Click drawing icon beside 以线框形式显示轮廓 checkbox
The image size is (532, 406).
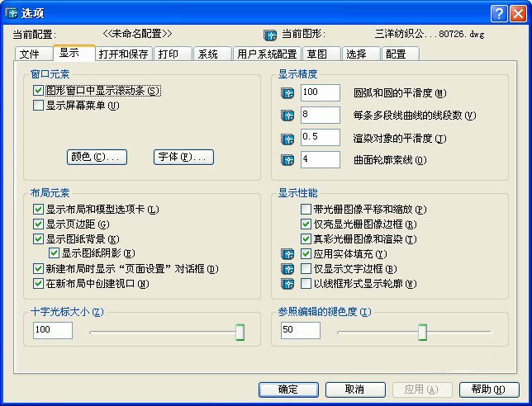click(287, 284)
